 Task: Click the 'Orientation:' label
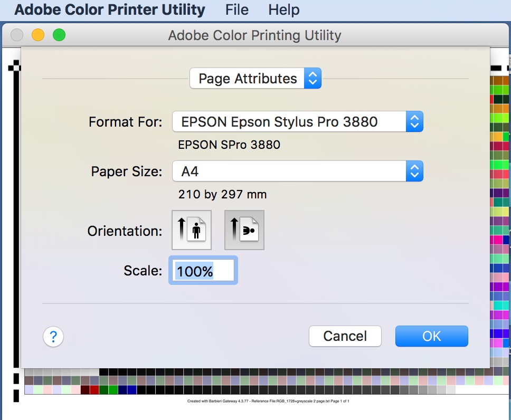coord(125,231)
